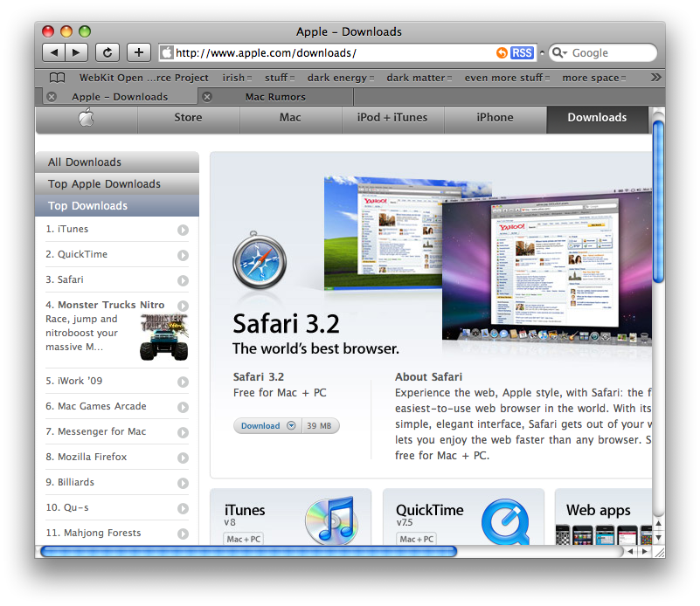Open the QuickTime arrow in Top Downloads
This screenshot has width=700, height=606.
coord(183,255)
